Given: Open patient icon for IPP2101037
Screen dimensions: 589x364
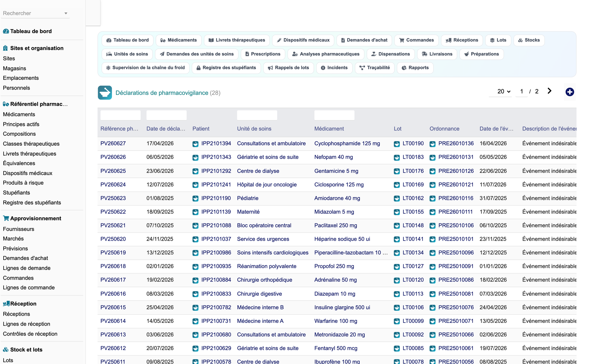Looking at the screenshot, I should pyautogui.click(x=196, y=239).
